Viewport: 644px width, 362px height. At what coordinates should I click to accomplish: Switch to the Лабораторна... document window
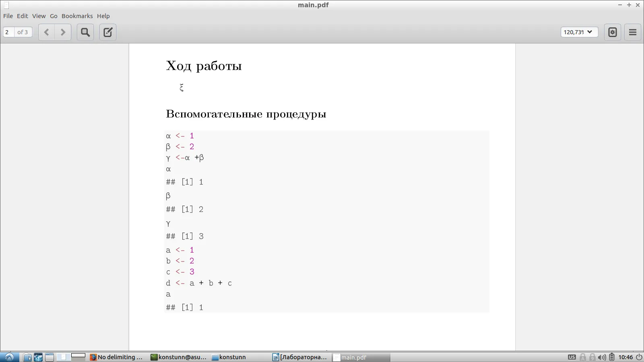click(x=300, y=357)
